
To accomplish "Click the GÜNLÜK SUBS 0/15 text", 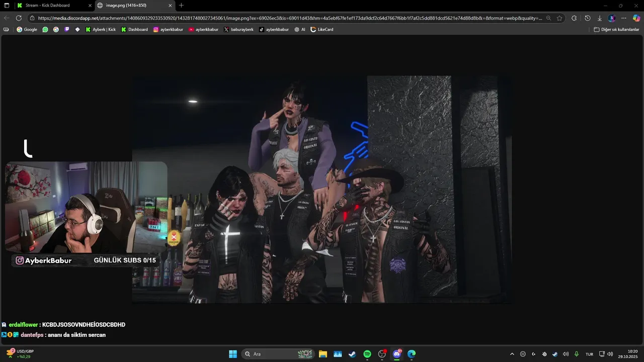I will [x=125, y=260].
